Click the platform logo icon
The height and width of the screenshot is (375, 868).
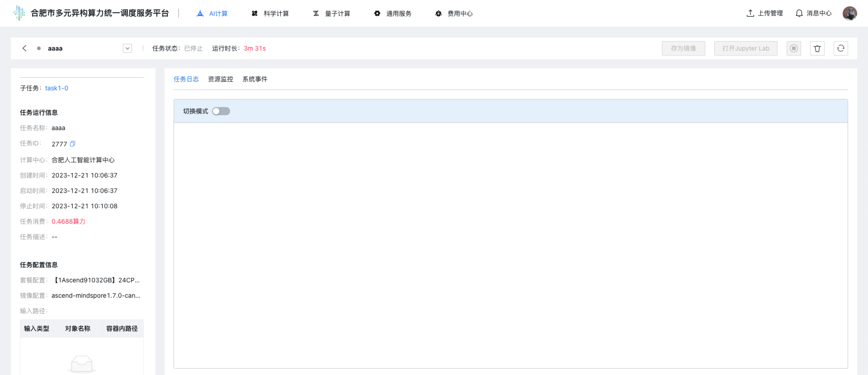click(x=19, y=13)
